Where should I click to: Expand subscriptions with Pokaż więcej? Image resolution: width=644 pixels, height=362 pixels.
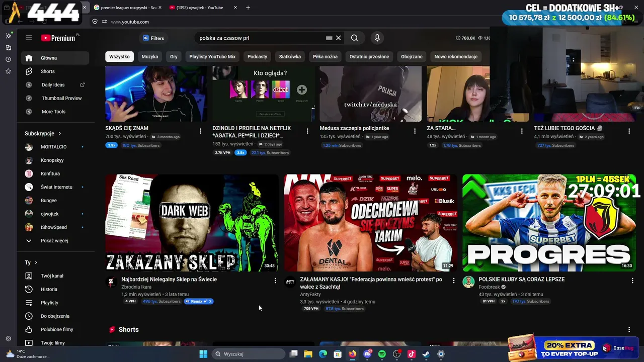pos(55,241)
